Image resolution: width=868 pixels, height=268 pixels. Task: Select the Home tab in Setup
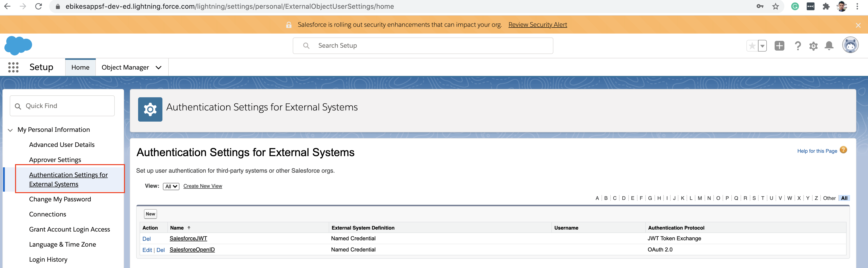point(80,67)
